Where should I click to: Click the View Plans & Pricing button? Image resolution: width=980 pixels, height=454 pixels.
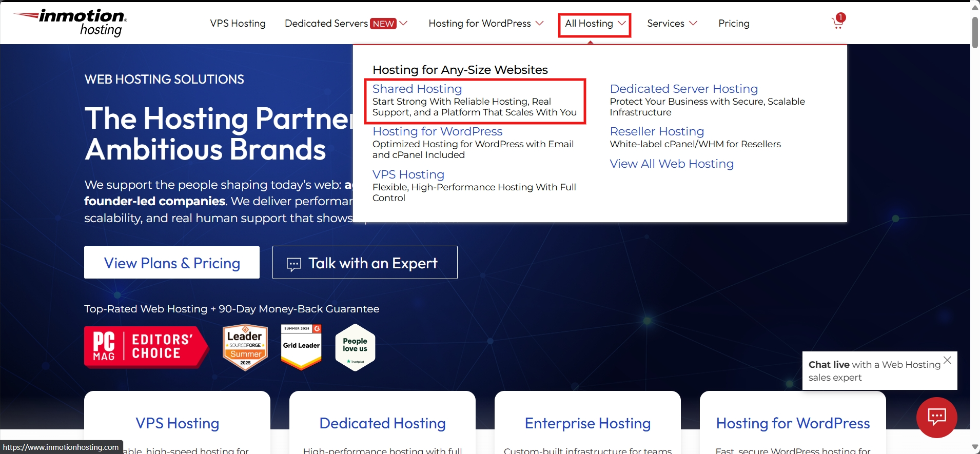[172, 263]
